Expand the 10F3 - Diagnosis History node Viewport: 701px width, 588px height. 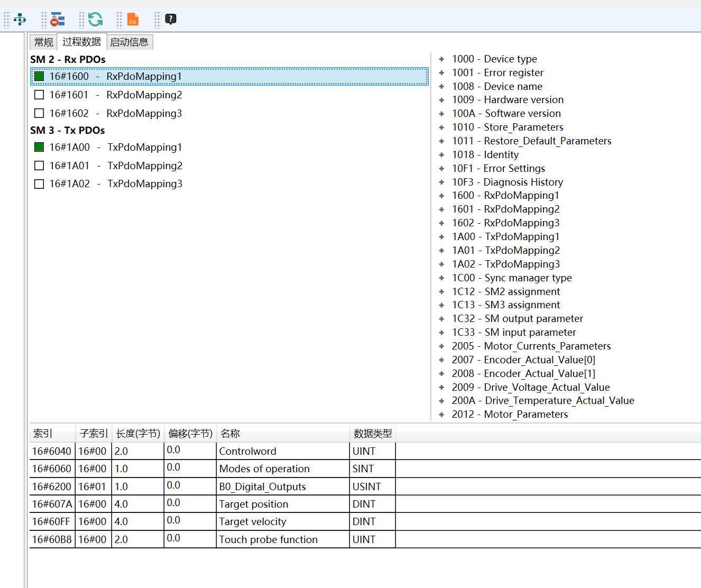tap(441, 182)
